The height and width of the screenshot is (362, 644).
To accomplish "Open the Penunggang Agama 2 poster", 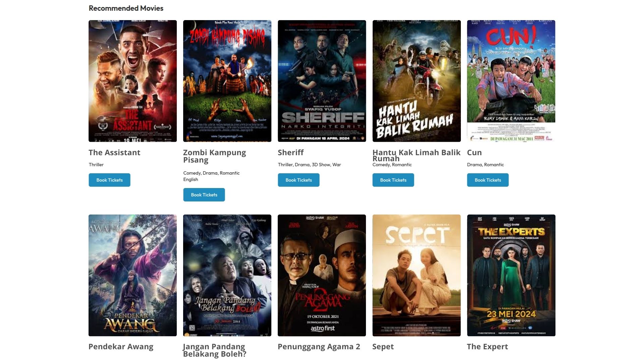I will [322, 275].
